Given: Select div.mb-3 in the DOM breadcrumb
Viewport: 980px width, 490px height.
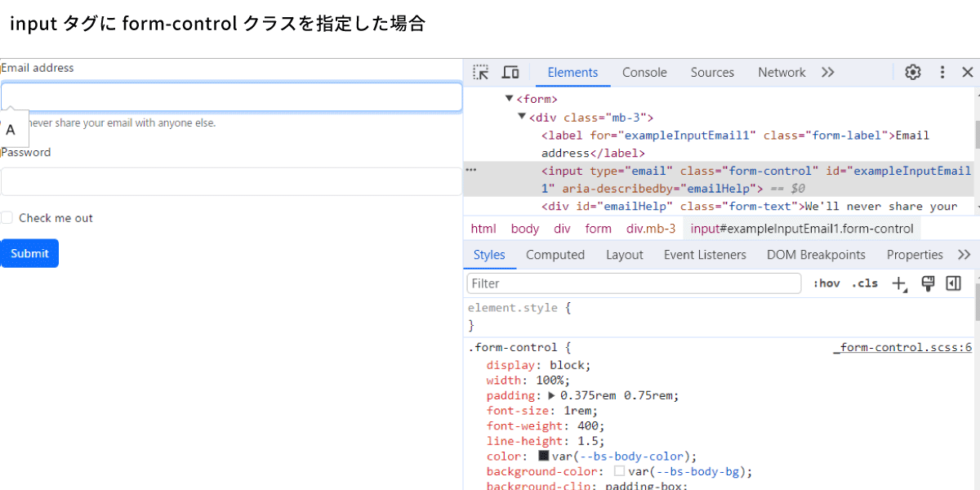Looking at the screenshot, I should [651, 229].
